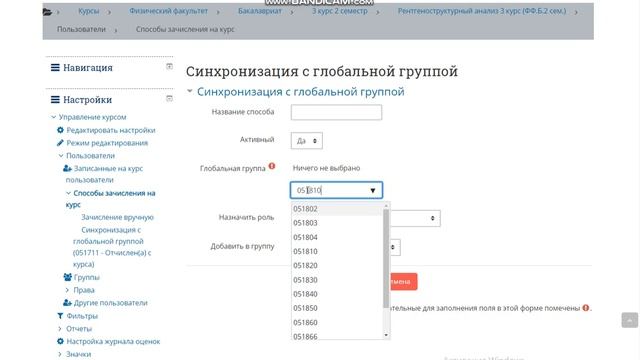This screenshot has width=640, height=360.
Task: Click required-field icon in form footer note
Action: click(586, 308)
